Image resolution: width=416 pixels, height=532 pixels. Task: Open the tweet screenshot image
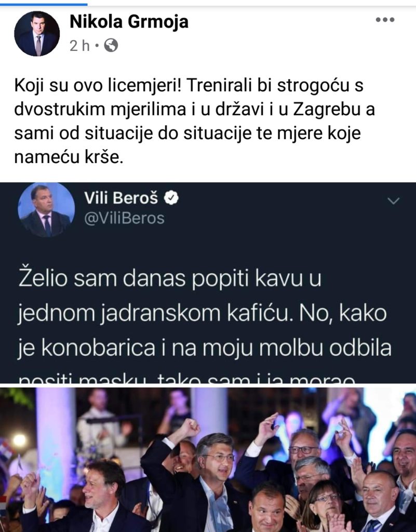pos(208,283)
